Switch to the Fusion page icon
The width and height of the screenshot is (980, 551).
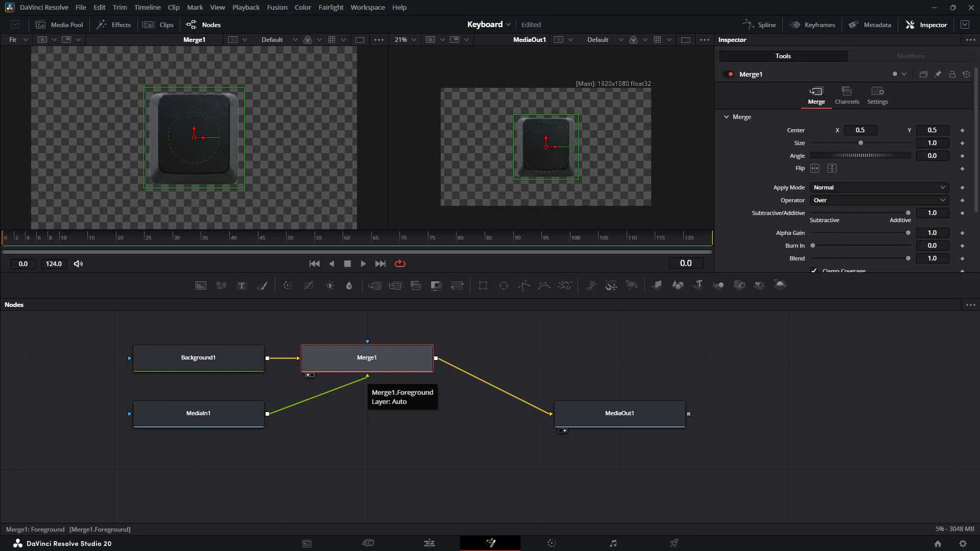tap(490, 543)
